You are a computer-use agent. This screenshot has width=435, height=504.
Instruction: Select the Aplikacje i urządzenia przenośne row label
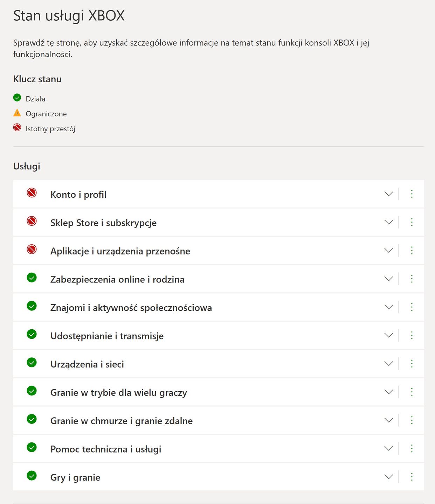(120, 251)
